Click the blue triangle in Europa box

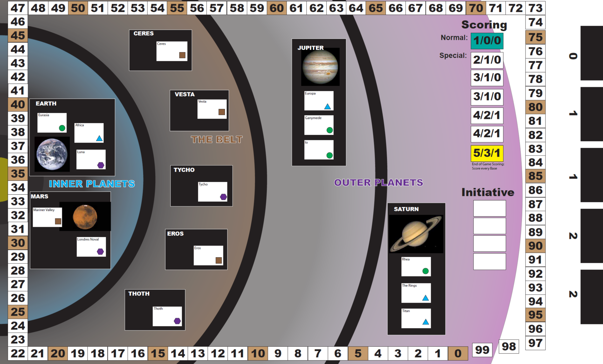[x=328, y=106]
